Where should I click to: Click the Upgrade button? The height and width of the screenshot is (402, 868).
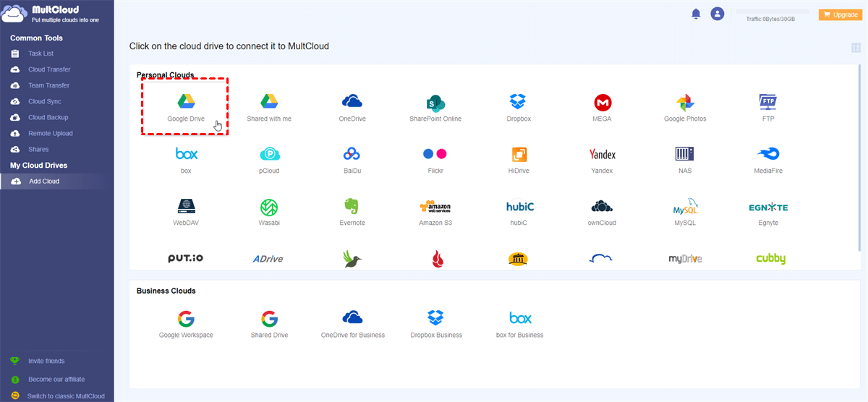pos(840,14)
